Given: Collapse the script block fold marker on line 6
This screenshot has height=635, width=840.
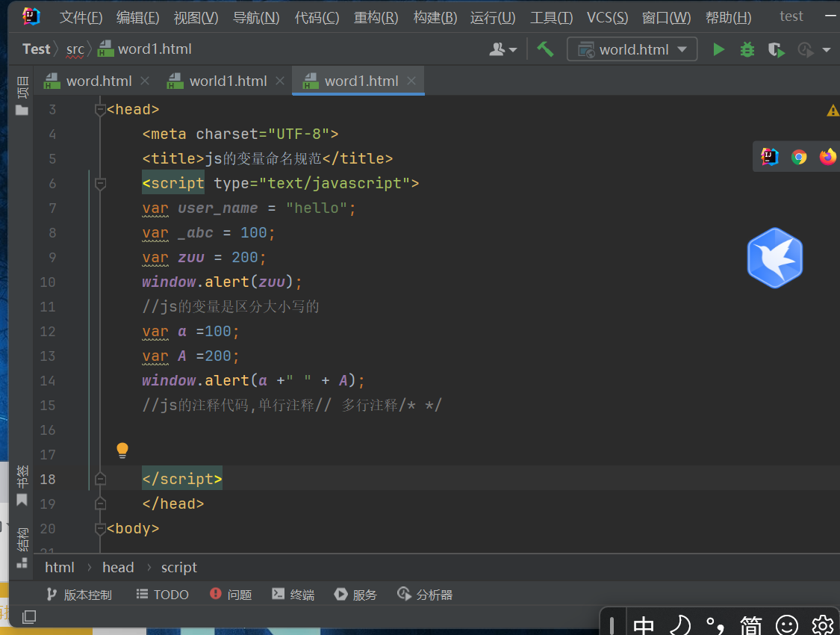Looking at the screenshot, I should [100, 184].
